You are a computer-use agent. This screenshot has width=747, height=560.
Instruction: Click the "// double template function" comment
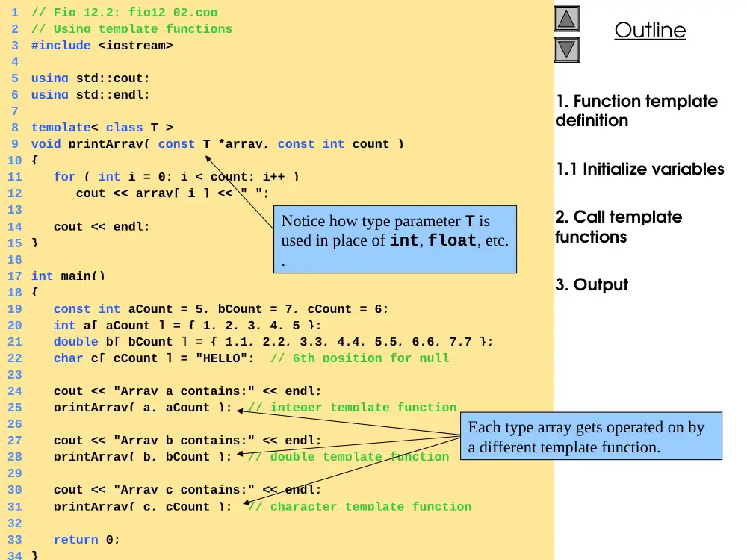(x=348, y=457)
